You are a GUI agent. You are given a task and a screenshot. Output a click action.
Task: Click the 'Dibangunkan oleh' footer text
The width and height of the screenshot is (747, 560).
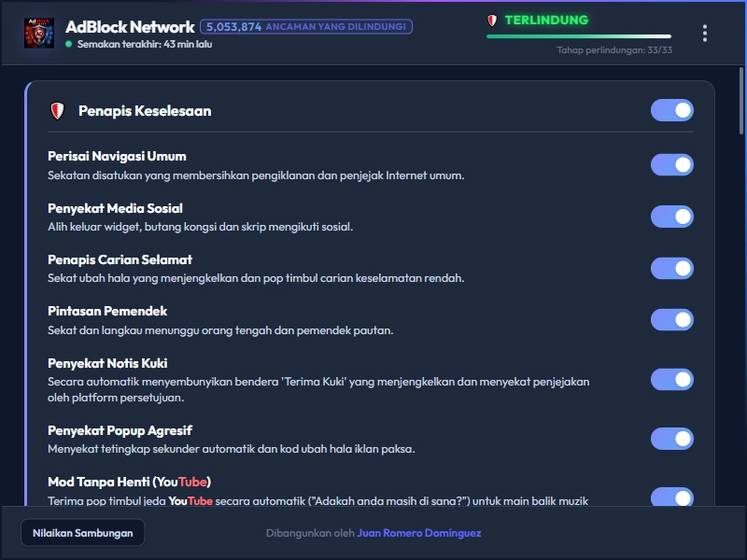[310, 533]
